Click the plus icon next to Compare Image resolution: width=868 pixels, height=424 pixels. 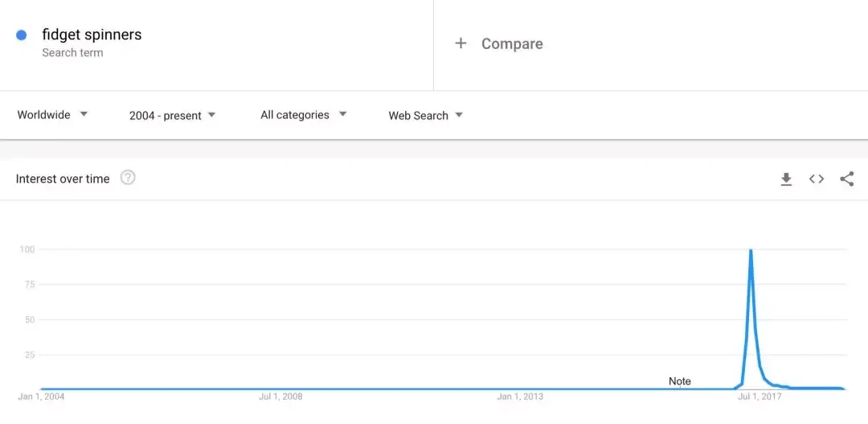pos(461,43)
